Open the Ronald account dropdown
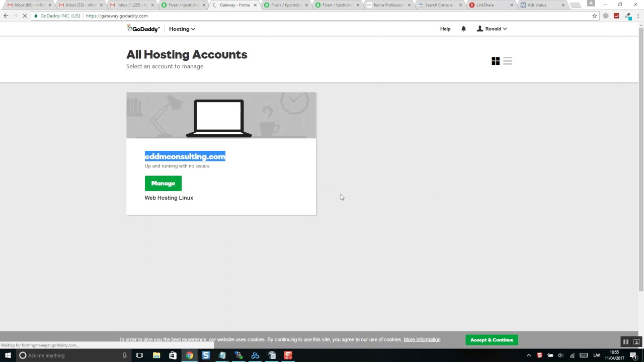This screenshot has width=644, height=362. [492, 29]
